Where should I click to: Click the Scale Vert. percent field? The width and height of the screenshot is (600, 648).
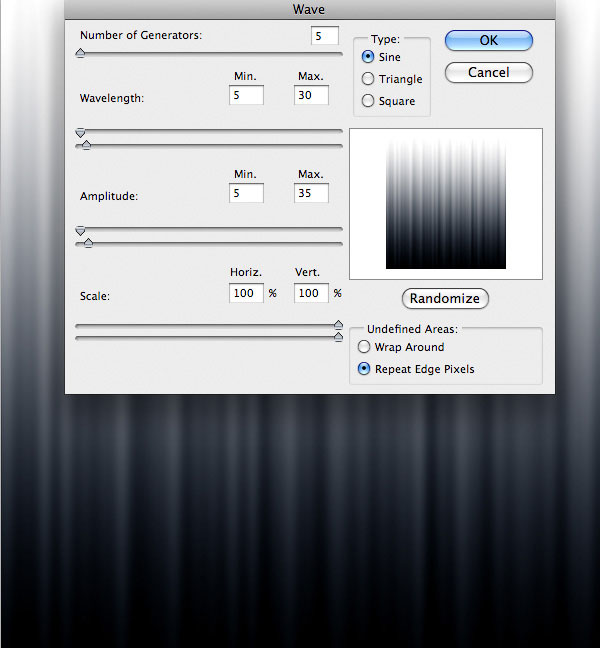click(311, 293)
